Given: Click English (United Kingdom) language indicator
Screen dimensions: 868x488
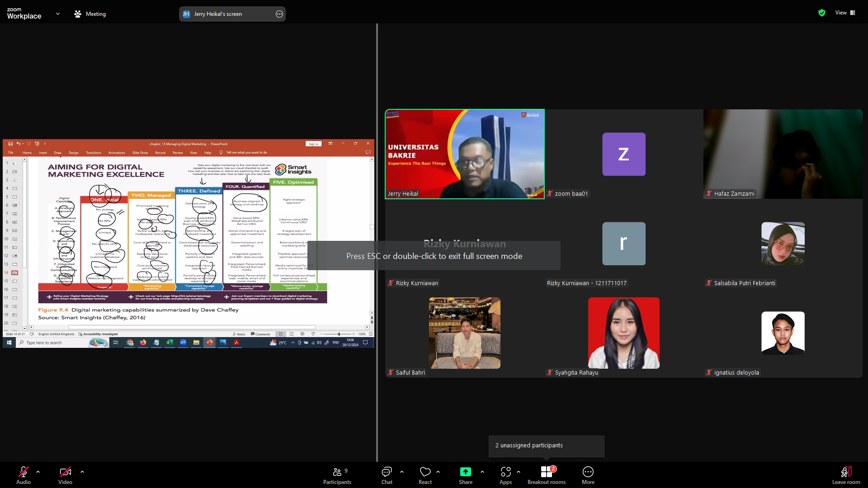Looking at the screenshot, I should pos(56,334).
